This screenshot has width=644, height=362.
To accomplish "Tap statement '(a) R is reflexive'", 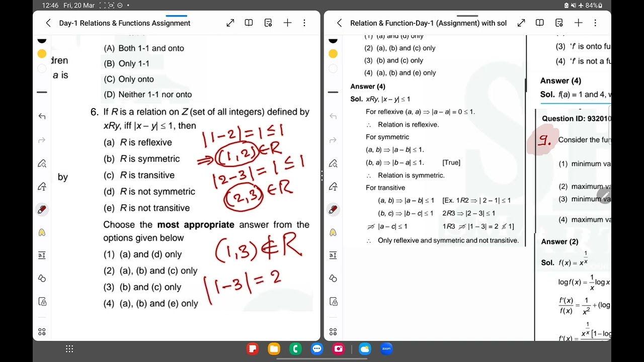I will tap(138, 142).
